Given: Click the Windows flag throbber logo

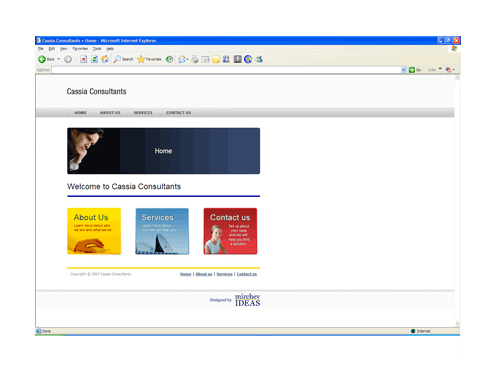Looking at the screenshot, I should [454, 49].
